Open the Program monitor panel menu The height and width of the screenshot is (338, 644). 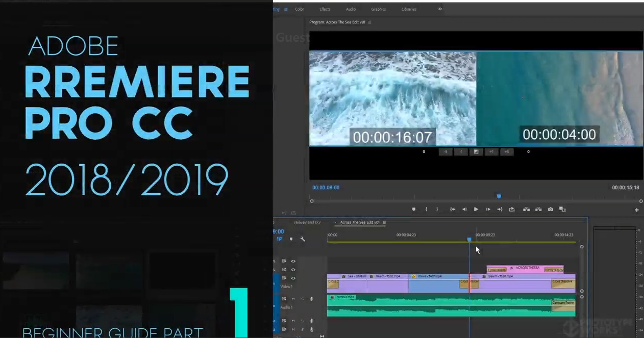tap(369, 22)
